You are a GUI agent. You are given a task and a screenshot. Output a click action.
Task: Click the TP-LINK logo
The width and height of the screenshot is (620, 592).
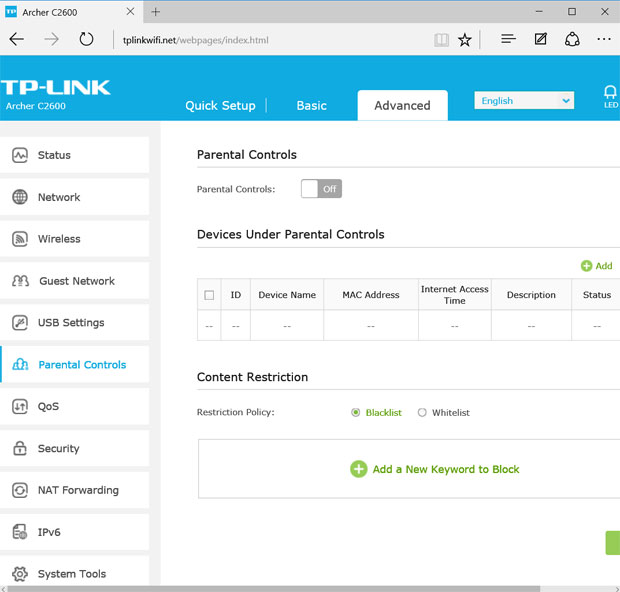tap(55, 87)
